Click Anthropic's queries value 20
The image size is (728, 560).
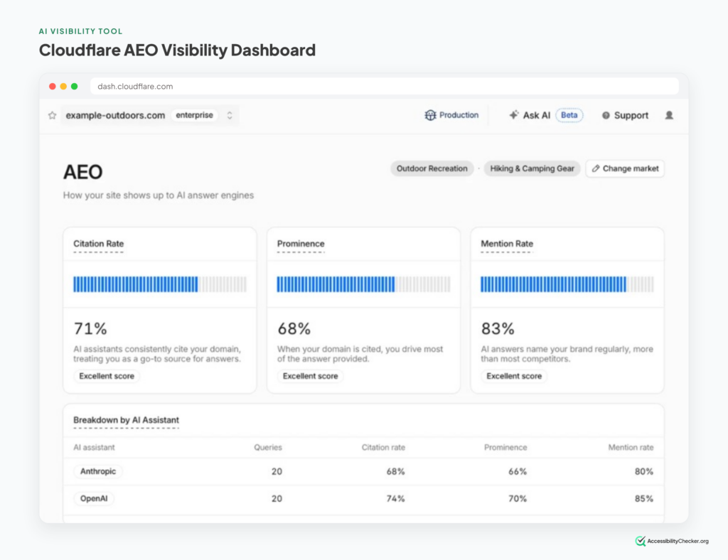(x=277, y=471)
